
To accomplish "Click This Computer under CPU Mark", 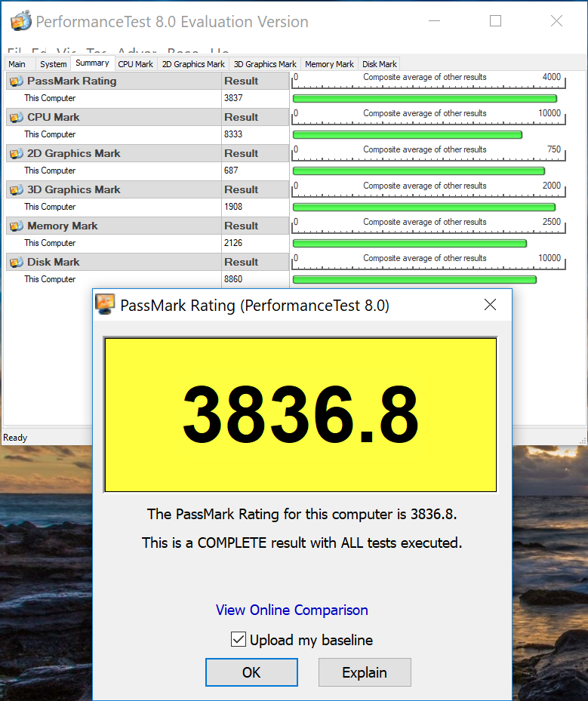I will click(x=50, y=134).
